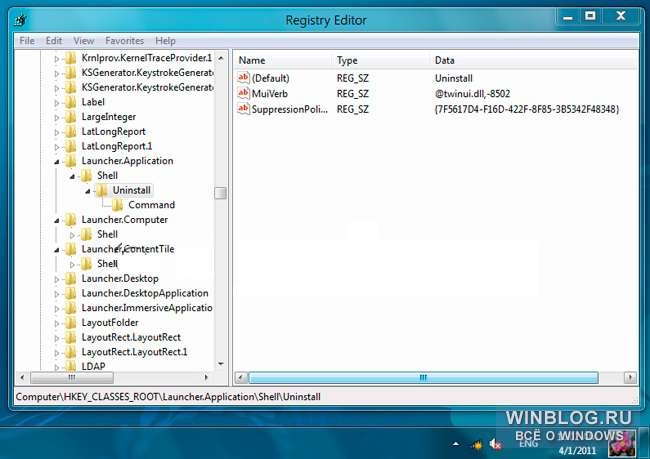Collapse the Launcher.Computer key

[x=57, y=221]
